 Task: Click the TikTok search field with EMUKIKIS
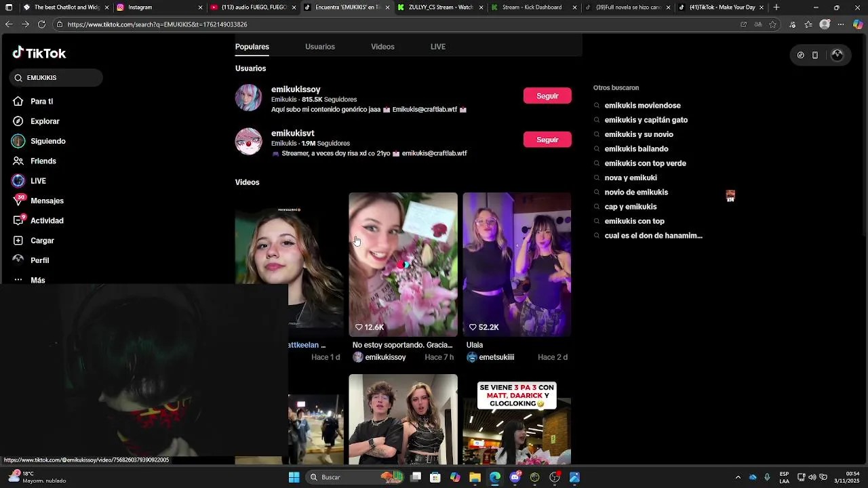(56, 78)
